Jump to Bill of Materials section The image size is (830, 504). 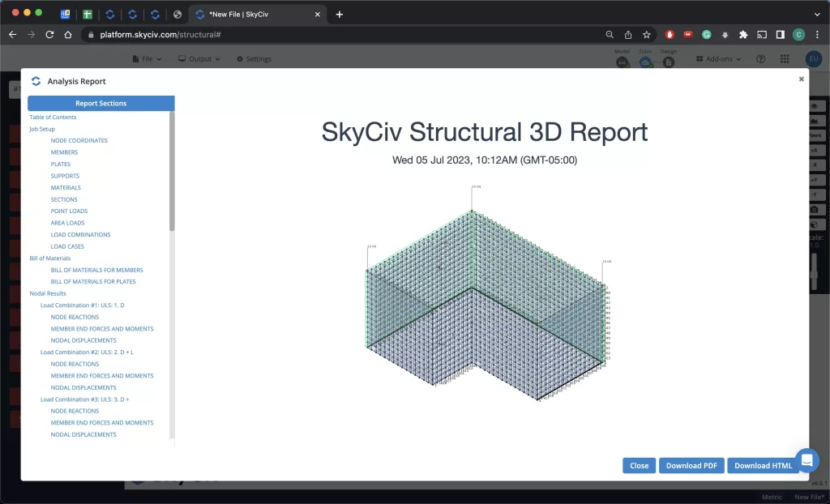(49, 258)
